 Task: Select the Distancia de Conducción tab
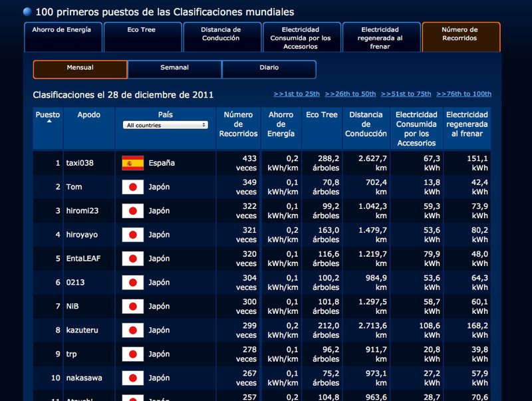click(221, 37)
